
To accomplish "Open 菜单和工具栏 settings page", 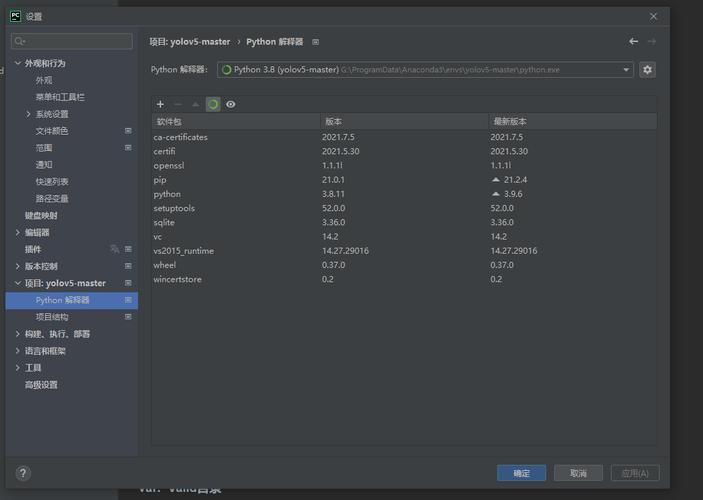I will (x=60, y=97).
